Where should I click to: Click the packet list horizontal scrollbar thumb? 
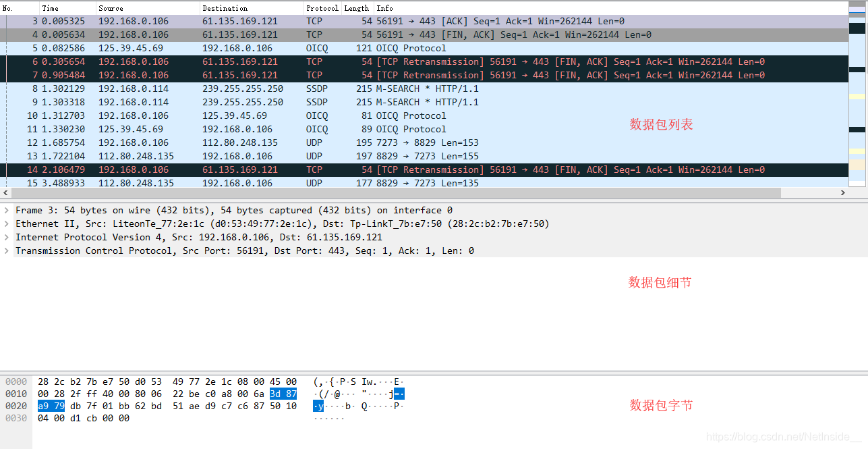pos(396,193)
